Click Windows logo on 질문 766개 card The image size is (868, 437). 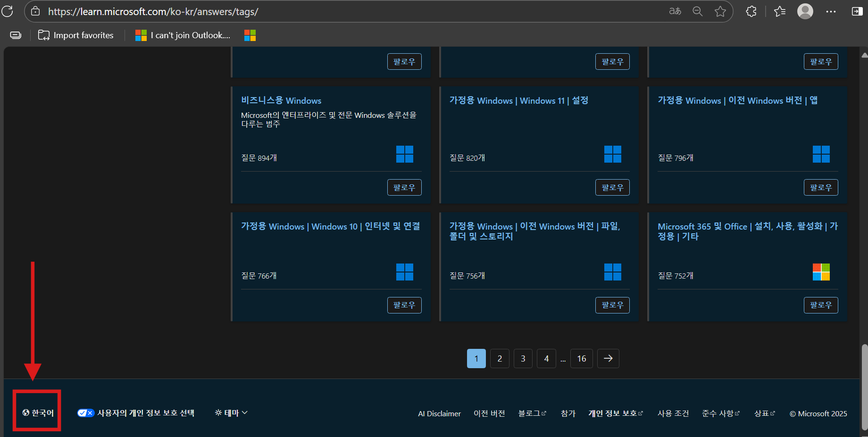pos(405,272)
